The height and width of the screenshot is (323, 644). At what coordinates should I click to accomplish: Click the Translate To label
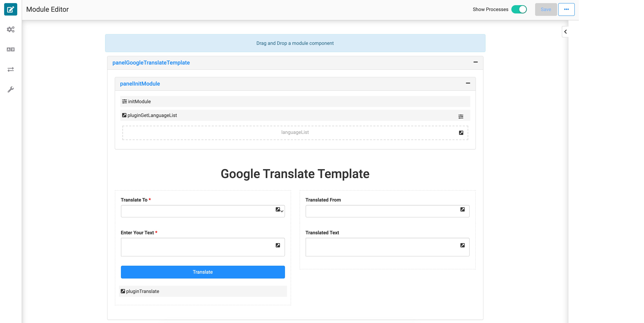pos(134,200)
